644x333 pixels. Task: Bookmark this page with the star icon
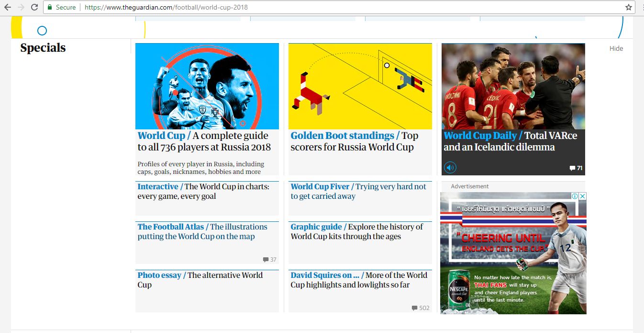click(x=628, y=7)
